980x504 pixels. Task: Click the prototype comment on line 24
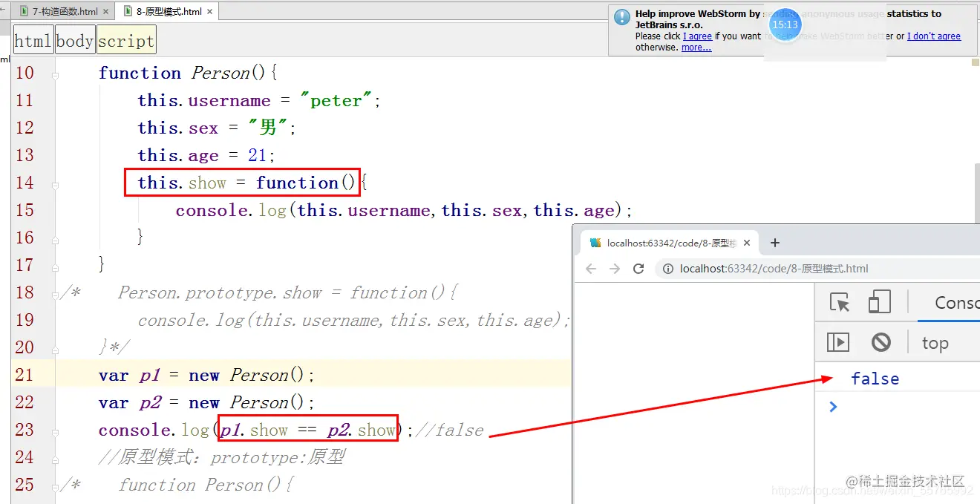[x=221, y=457]
